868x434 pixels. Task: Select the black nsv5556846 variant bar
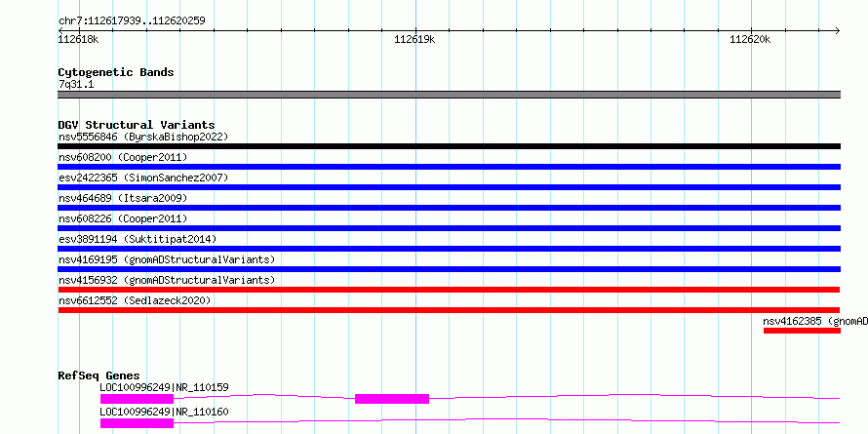pyautogui.click(x=449, y=146)
